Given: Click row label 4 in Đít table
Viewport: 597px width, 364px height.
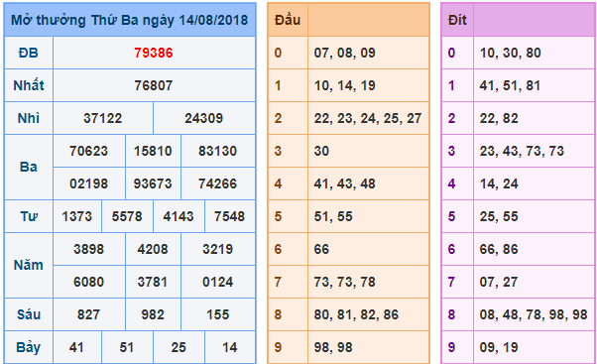Looking at the screenshot, I should [x=451, y=183].
